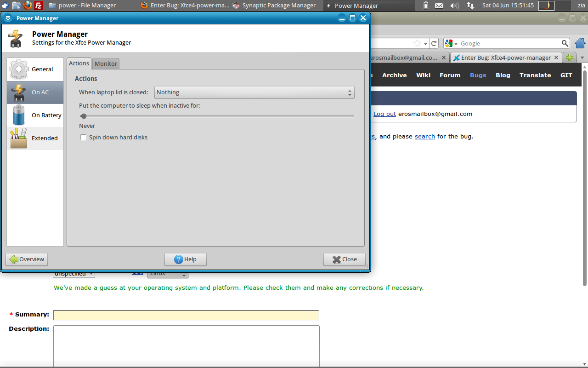This screenshot has height=368, width=588.
Task: Click the volume speaker icon in tray
Action: click(454, 6)
